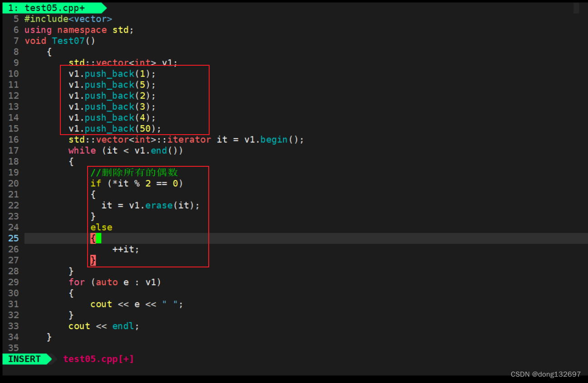Click the #include<vector> line
The width and height of the screenshot is (588, 383).
68,19
